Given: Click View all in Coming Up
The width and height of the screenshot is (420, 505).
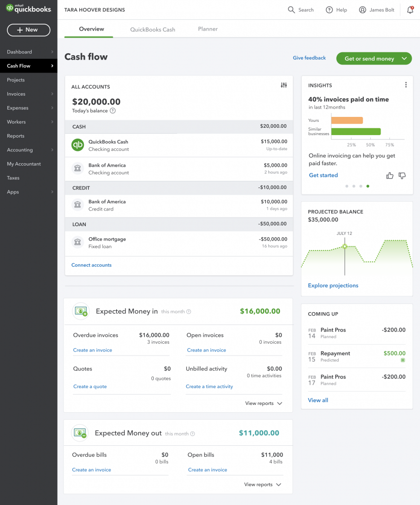Looking at the screenshot, I should [318, 400].
